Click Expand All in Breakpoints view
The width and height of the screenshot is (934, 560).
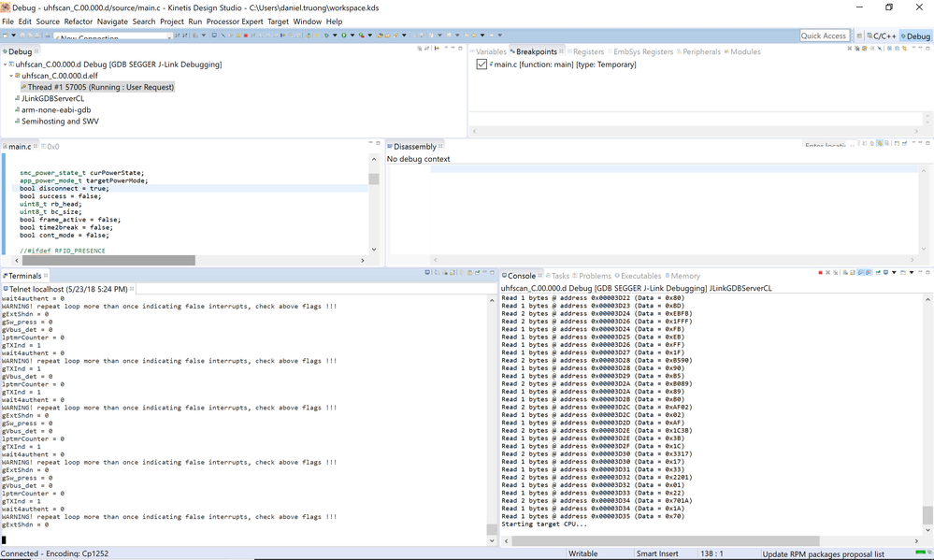[x=890, y=49]
